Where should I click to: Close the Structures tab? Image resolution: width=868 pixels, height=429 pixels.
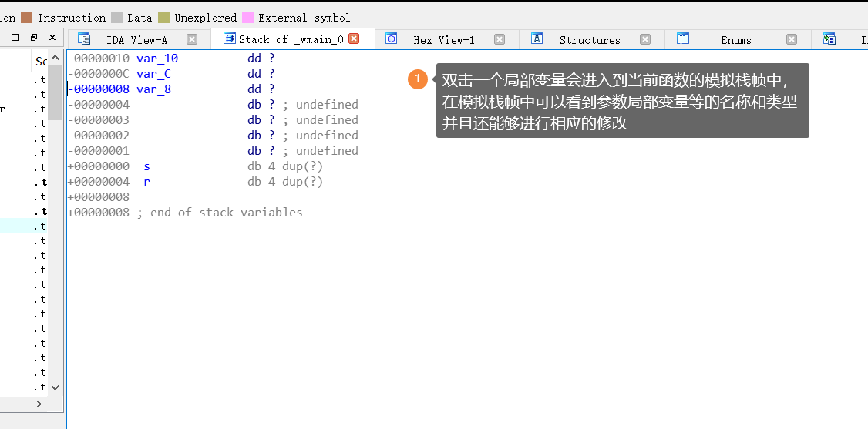click(x=645, y=39)
